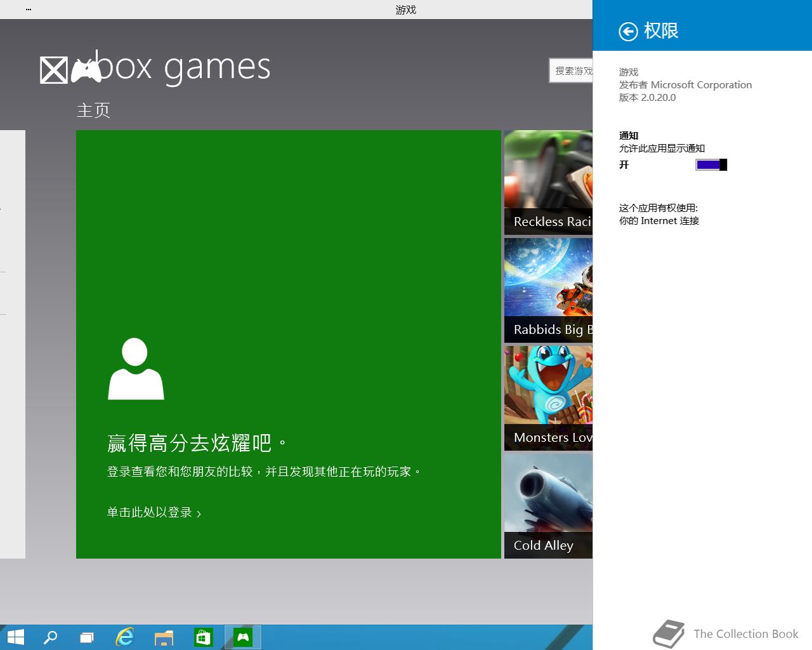Select the 主页 home section heading

(x=93, y=110)
